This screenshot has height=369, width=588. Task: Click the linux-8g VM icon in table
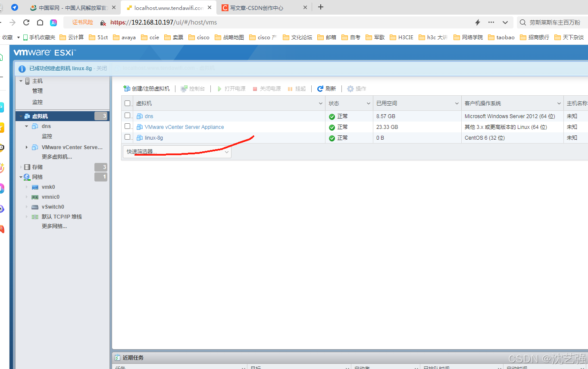(x=140, y=138)
